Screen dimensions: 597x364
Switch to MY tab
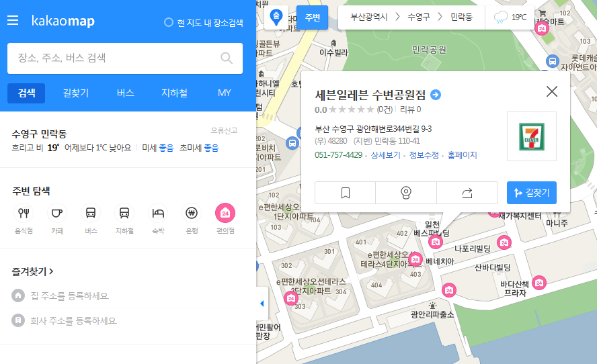[x=225, y=93]
